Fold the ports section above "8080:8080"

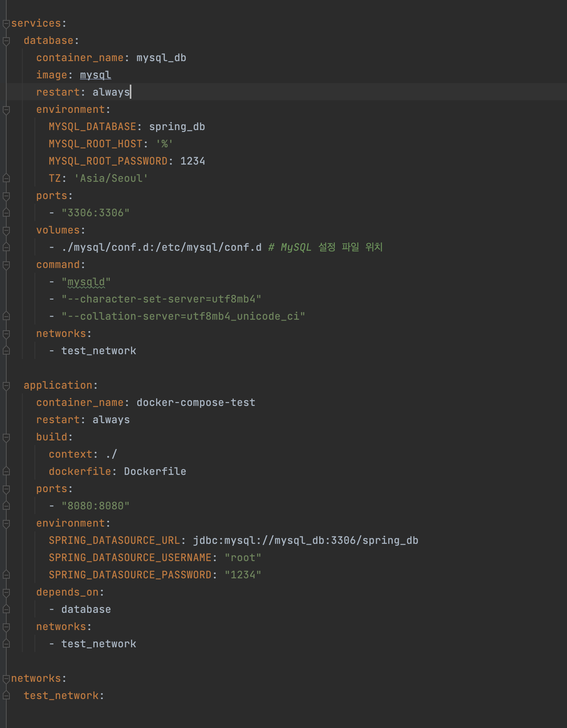[x=6, y=489]
